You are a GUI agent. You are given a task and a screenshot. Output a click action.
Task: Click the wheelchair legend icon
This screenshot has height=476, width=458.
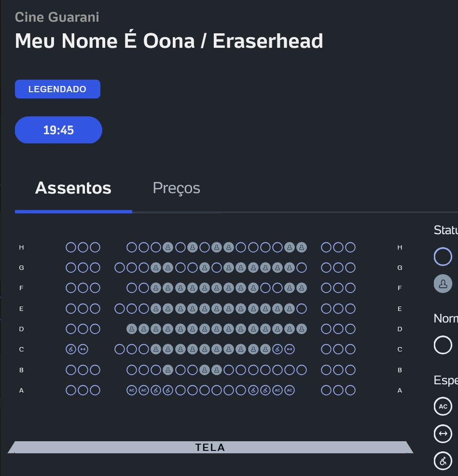pyautogui.click(x=443, y=461)
